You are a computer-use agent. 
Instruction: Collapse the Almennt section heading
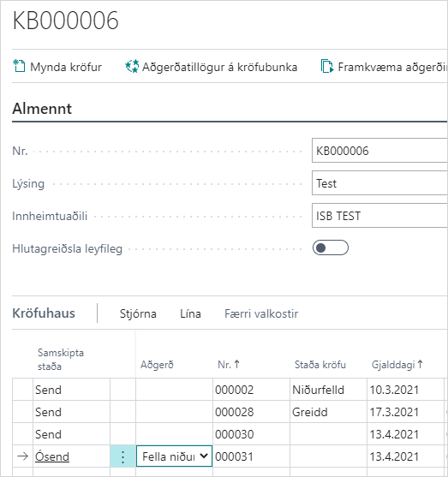tap(42, 109)
